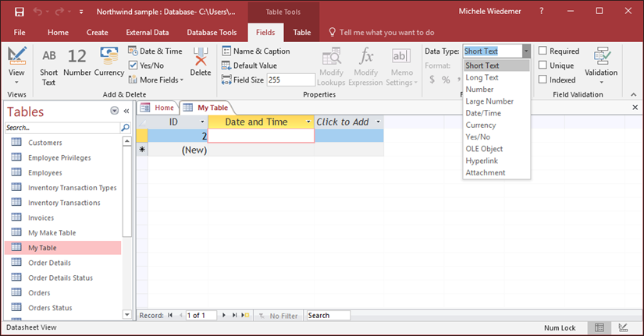Screen dimensions: 644x336
Task: Collapse navigation pane with double chevron
Action: pos(126,111)
